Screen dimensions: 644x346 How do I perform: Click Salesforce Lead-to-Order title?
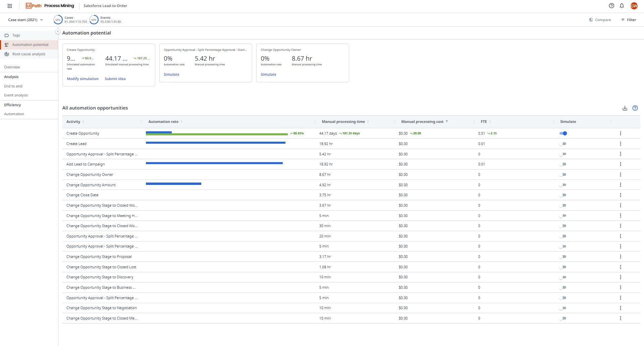(105, 6)
